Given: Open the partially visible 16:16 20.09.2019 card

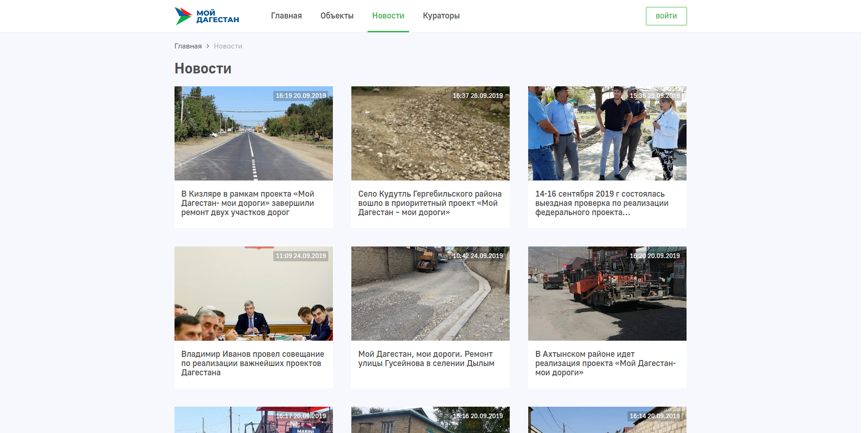Looking at the screenshot, I should click(x=430, y=420).
